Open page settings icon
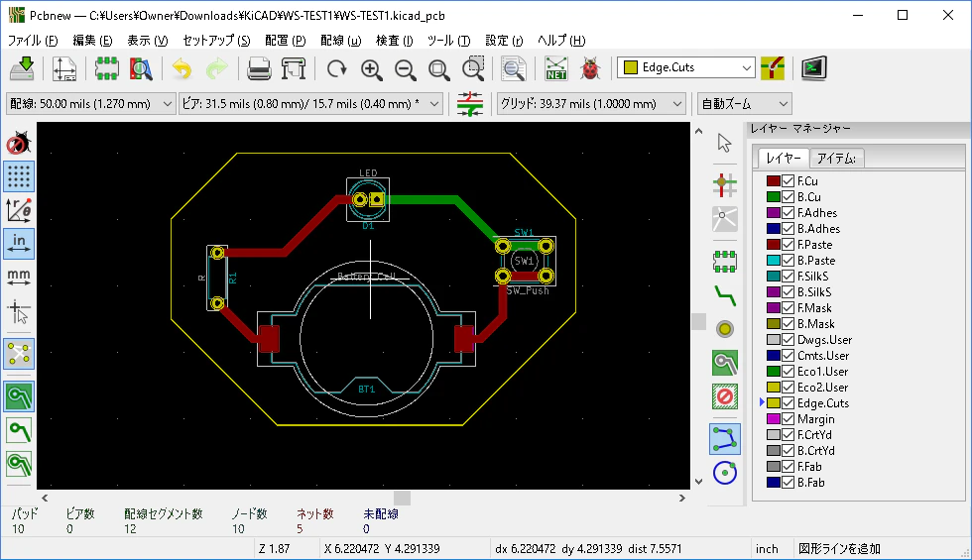972x560 pixels. tap(64, 68)
